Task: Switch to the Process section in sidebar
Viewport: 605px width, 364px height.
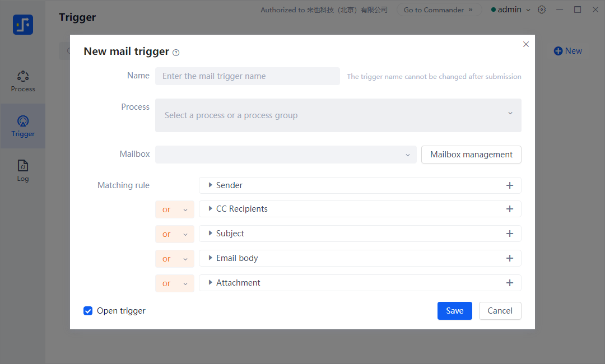Action: 23,81
